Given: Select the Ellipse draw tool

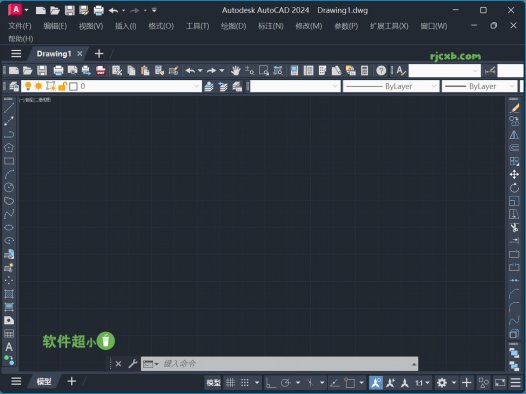Looking at the screenshot, I should coord(9,227).
